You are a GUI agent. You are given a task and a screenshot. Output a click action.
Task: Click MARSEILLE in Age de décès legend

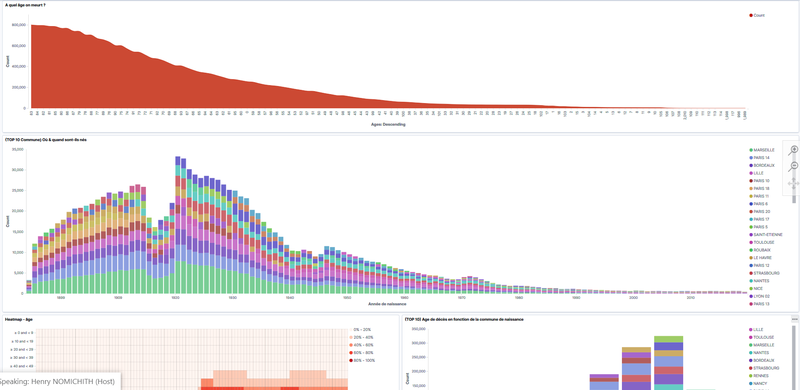[762, 345]
